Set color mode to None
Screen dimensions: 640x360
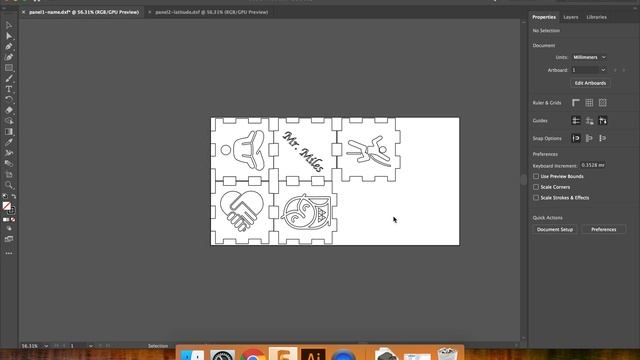13,220
